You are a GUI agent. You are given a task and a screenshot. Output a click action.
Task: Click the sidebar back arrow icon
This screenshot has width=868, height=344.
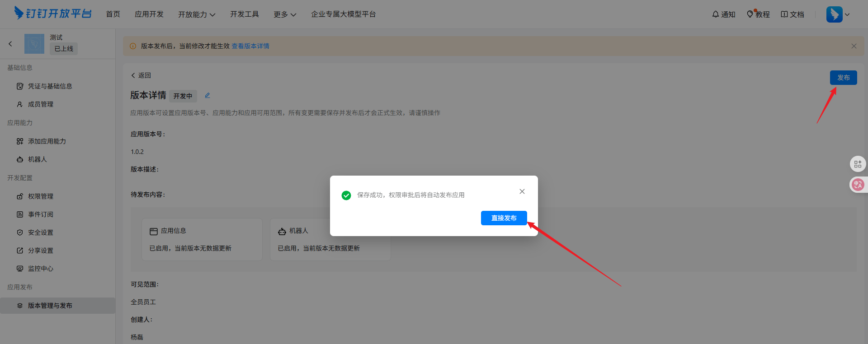(10, 44)
